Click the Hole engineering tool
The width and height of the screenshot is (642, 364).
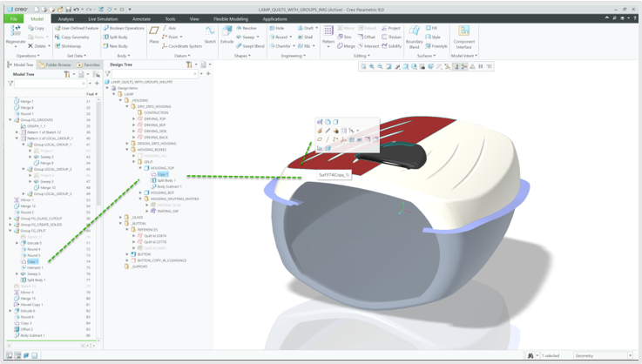(x=277, y=28)
